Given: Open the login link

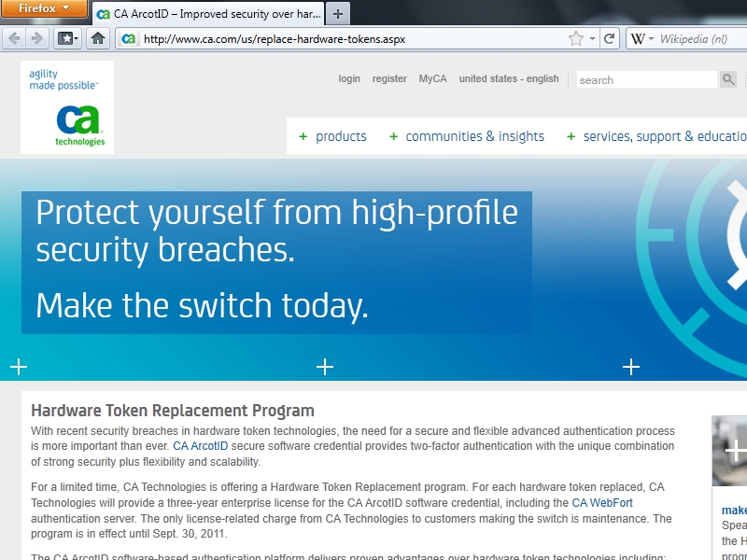Looking at the screenshot, I should 349,78.
